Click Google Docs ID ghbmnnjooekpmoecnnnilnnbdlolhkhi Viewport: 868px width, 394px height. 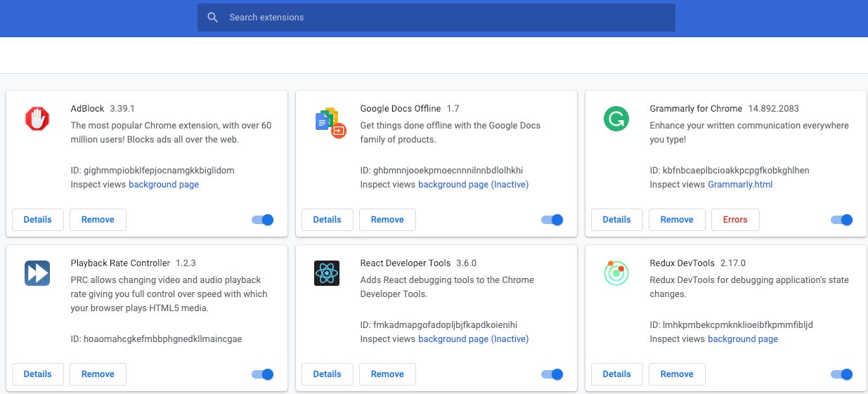click(441, 171)
